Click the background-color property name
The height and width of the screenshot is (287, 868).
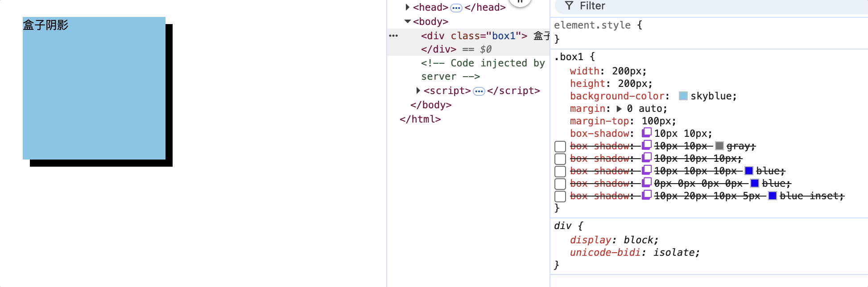coord(617,96)
